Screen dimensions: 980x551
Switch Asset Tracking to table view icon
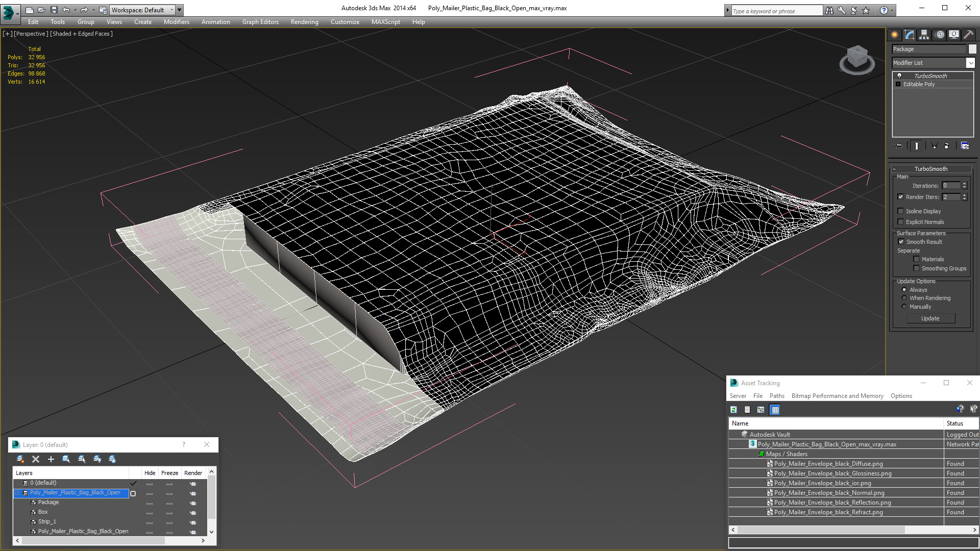(x=775, y=410)
